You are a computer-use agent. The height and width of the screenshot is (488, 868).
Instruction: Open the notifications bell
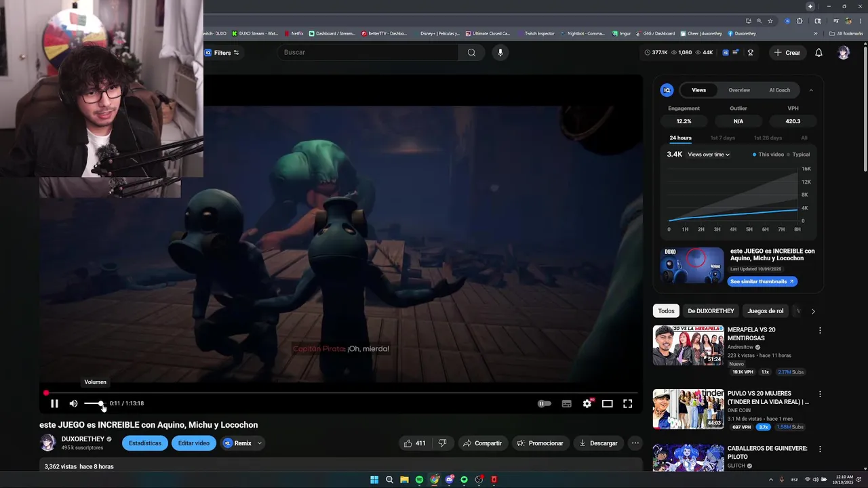818,52
